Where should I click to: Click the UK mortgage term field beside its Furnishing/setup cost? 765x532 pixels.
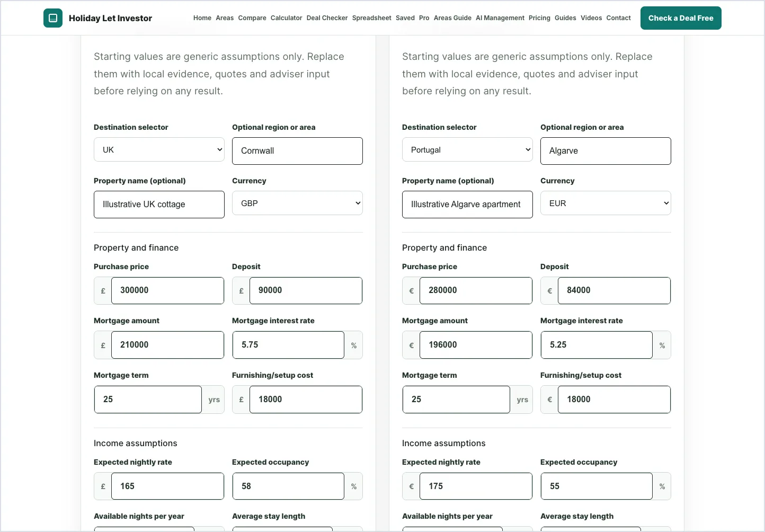tap(148, 400)
